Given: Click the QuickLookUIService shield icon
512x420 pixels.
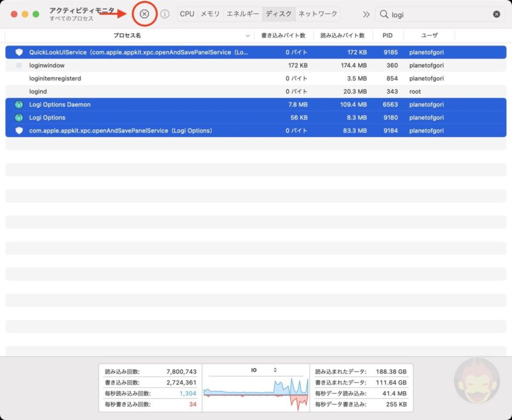Looking at the screenshot, I should 19,52.
